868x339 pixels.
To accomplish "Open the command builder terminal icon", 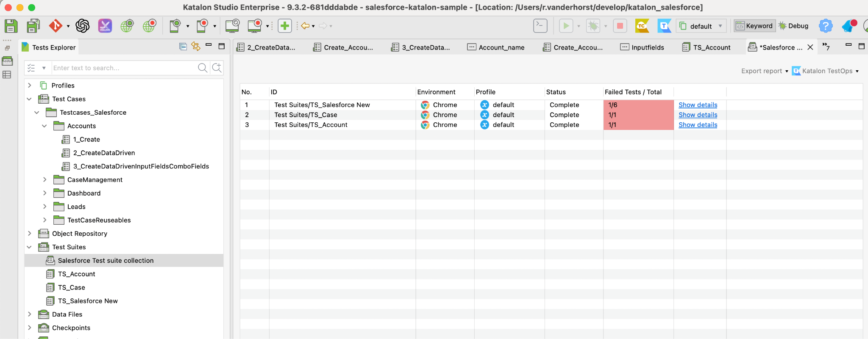I will [x=540, y=26].
